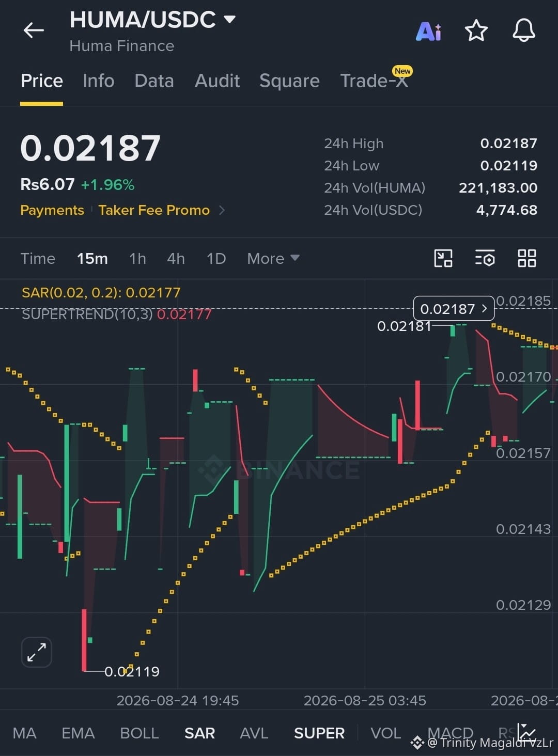Click the 0.02187 current price tag
Viewport: 558px width, 756px height.
454,309
